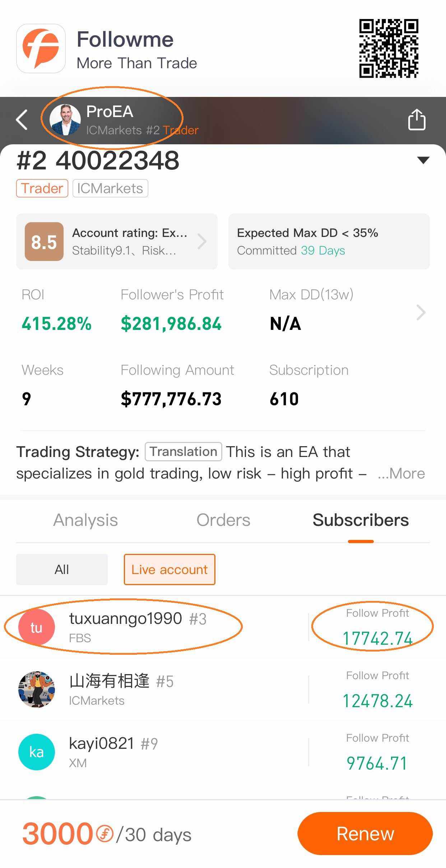This screenshot has height=868, width=446.
Task: Tap the 山海有相逢 subscriber avatar
Action: (x=36, y=689)
